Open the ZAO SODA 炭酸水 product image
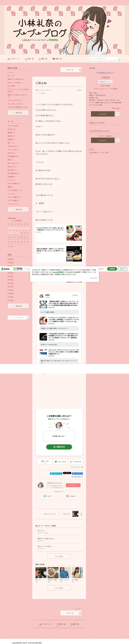 [43, 304]
